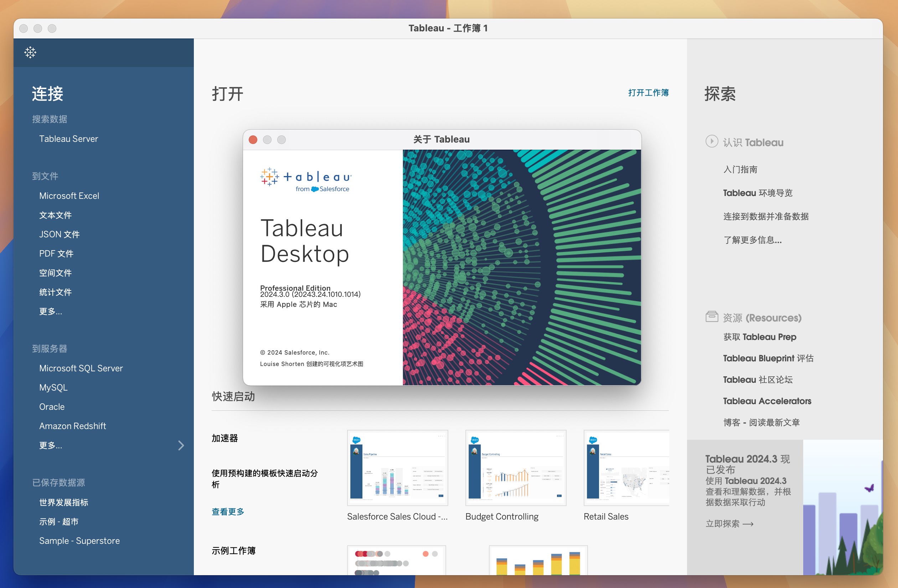898x588 pixels.
Task: Click the Tableau 2024.3 release banner illustration
Action: [842, 507]
